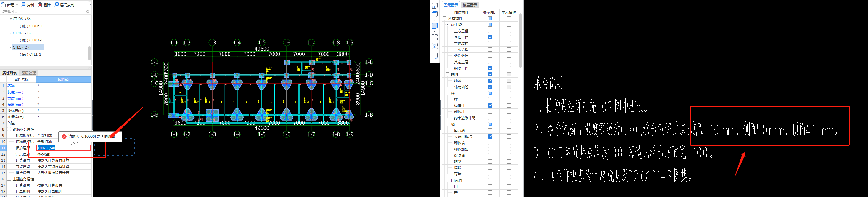This screenshot has height=197, width=868.
Task: Close the properties panel with the X
Action: coord(89,68)
